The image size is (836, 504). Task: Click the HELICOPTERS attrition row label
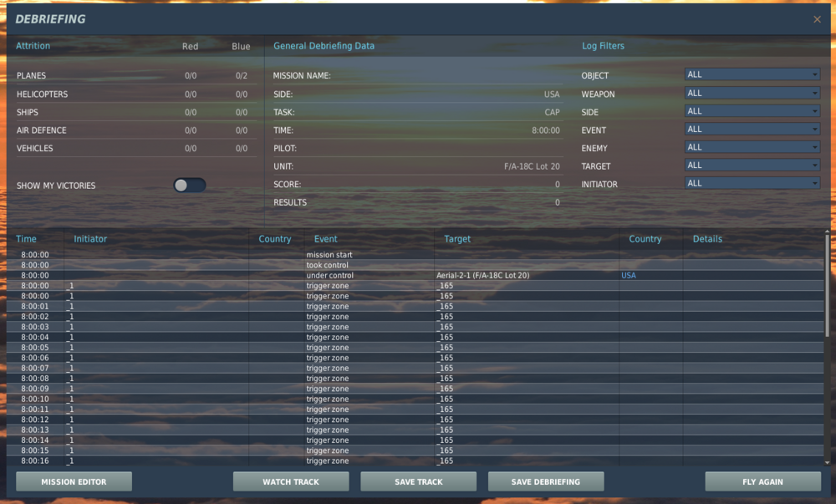pos(42,94)
